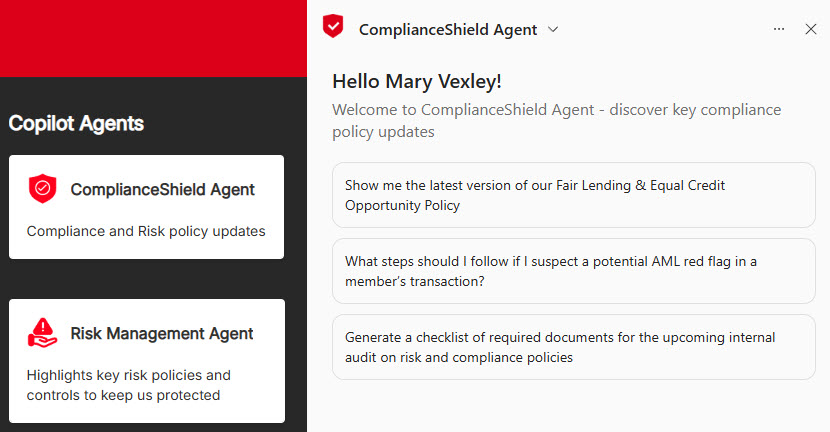The width and height of the screenshot is (830, 432).
Task: Open the ComplianceShield Agent card title
Action: pos(162,189)
